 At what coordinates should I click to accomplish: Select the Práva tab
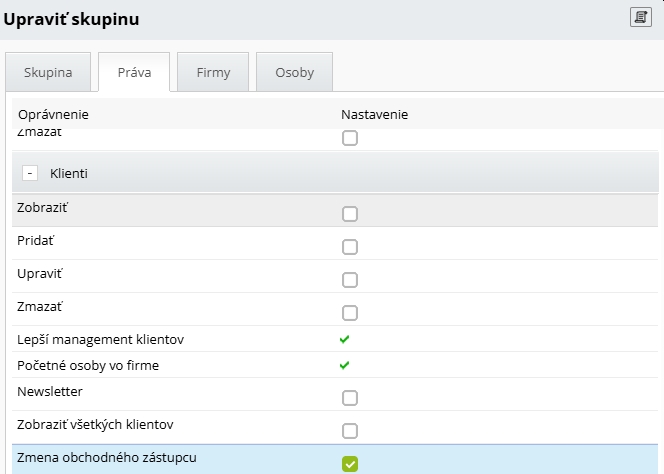coord(134,74)
